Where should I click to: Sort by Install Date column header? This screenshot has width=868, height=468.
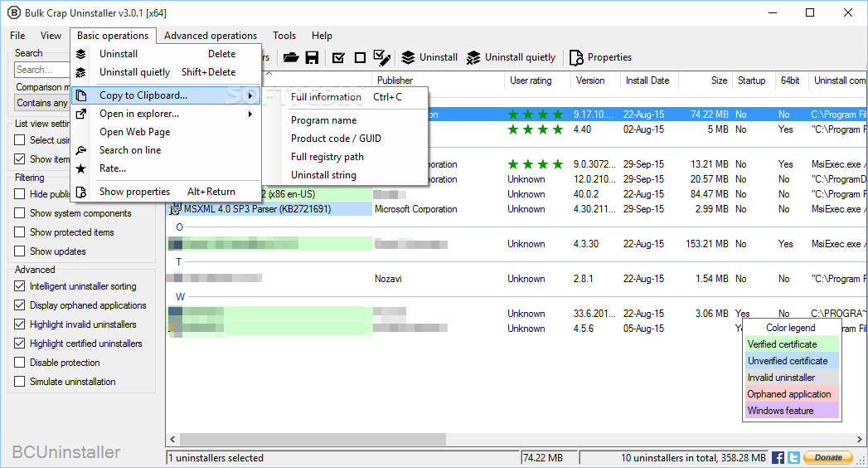649,80
